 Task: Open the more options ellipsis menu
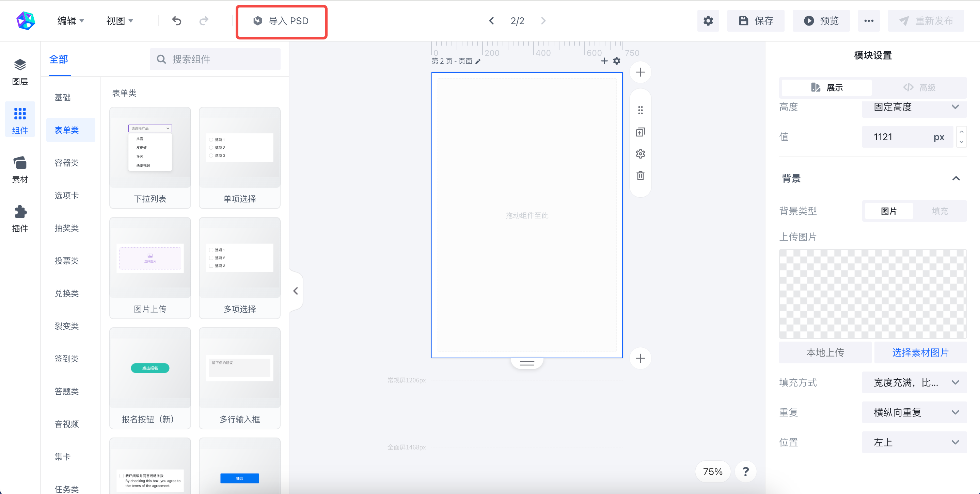pyautogui.click(x=869, y=20)
